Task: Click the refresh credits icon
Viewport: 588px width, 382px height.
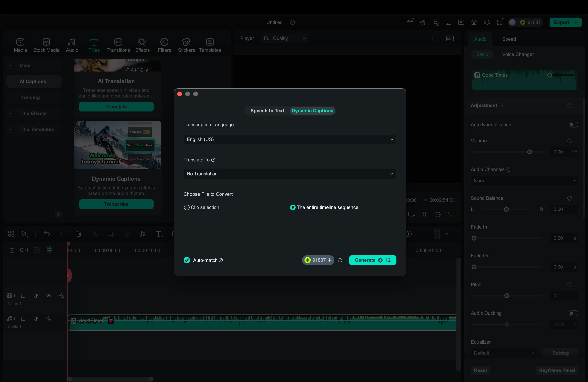Action: (340, 260)
